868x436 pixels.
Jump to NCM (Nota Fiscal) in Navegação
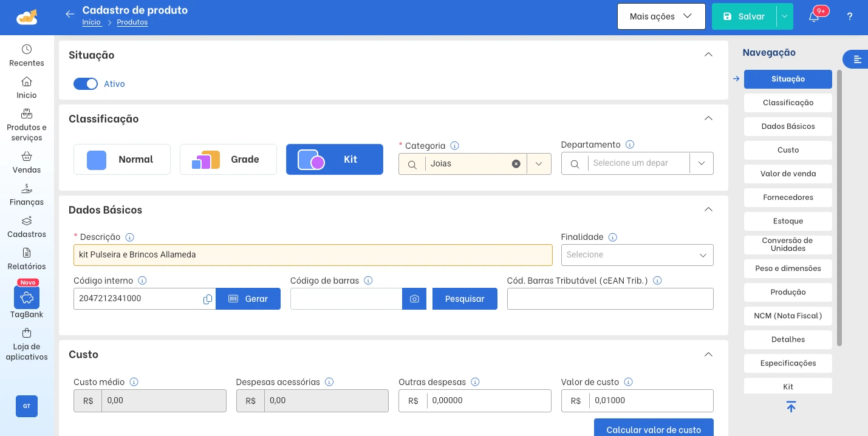click(x=788, y=316)
